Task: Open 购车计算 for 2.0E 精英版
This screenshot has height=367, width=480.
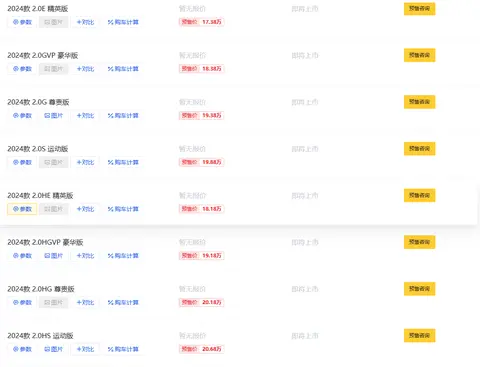Action: (123, 22)
